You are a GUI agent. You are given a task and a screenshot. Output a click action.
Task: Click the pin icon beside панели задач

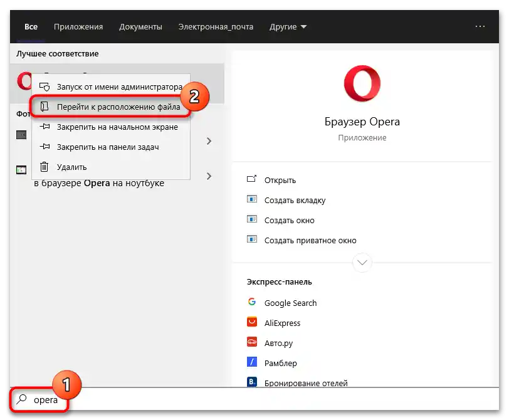(x=45, y=147)
